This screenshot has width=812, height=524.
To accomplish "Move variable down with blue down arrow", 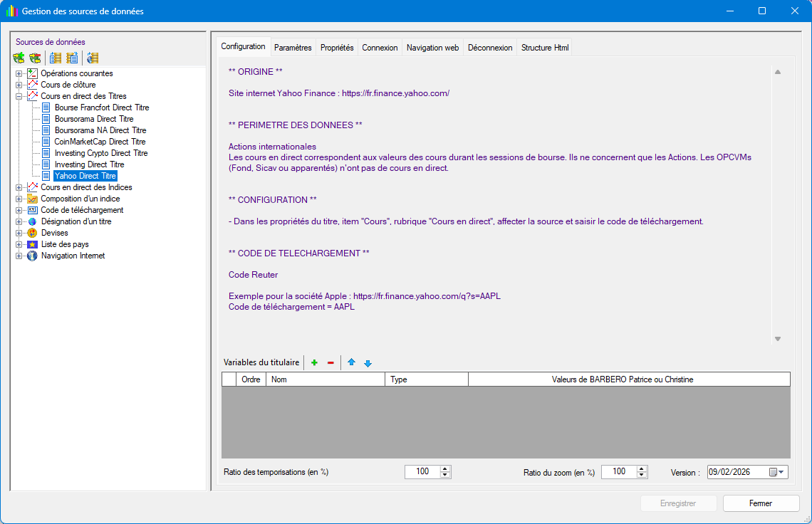I will point(368,363).
